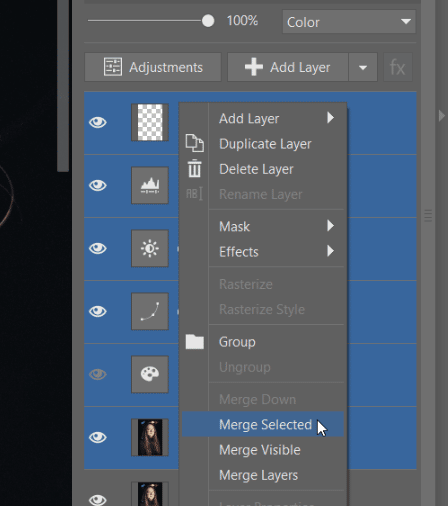This screenshot has height=506, width=448.
Task: Click the duplicate pages icon in menu
Action: pyautogui.click(x=195, y=143)
